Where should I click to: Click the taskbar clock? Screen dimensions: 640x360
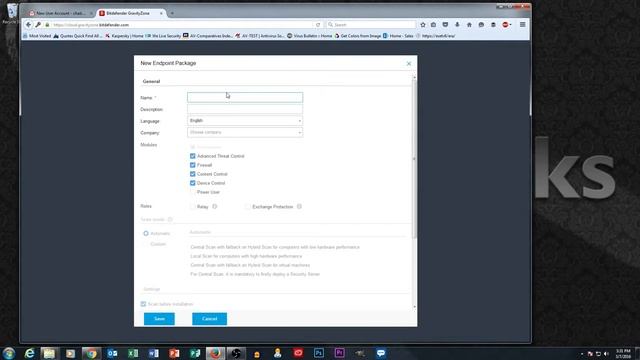(x=623, y=353)
